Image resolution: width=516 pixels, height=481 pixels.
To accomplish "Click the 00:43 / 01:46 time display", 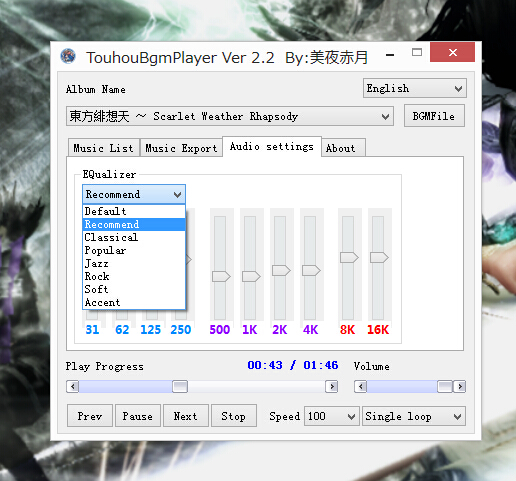I will (x=293, y=365).
